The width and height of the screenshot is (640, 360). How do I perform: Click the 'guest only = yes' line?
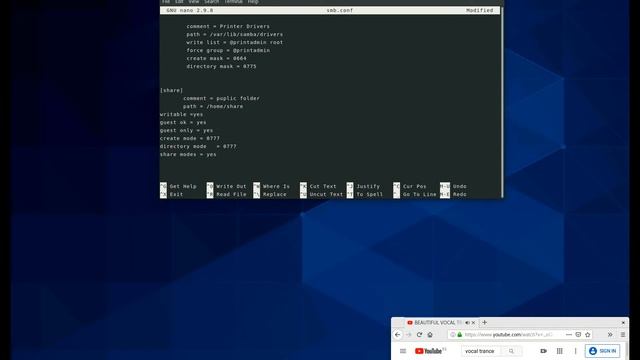click(x=187, y=130)
